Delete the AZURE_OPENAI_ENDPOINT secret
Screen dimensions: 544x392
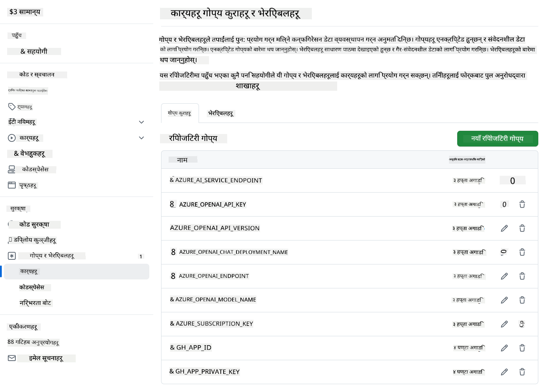pos(522,276)
